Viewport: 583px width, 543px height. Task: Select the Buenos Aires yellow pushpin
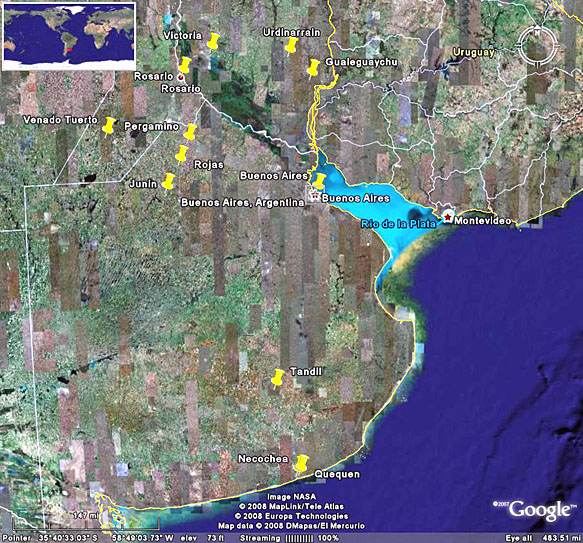[319, 181]
